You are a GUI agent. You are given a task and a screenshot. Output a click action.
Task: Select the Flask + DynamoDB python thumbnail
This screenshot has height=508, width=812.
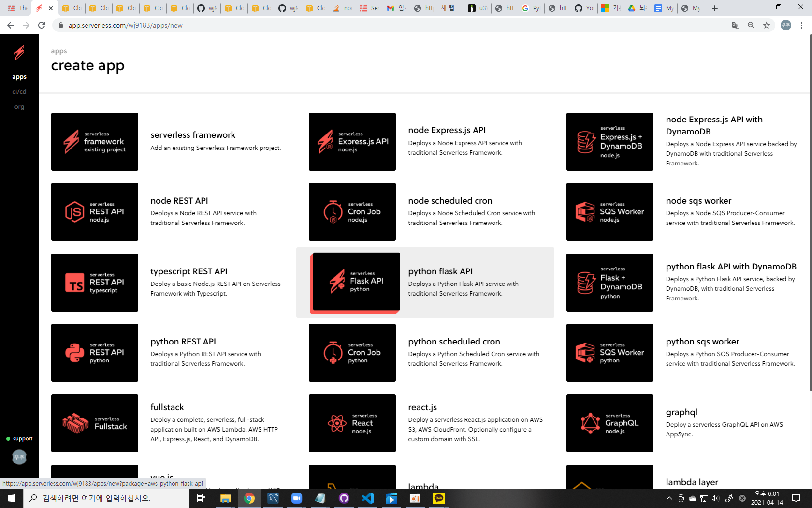point(610,283)
